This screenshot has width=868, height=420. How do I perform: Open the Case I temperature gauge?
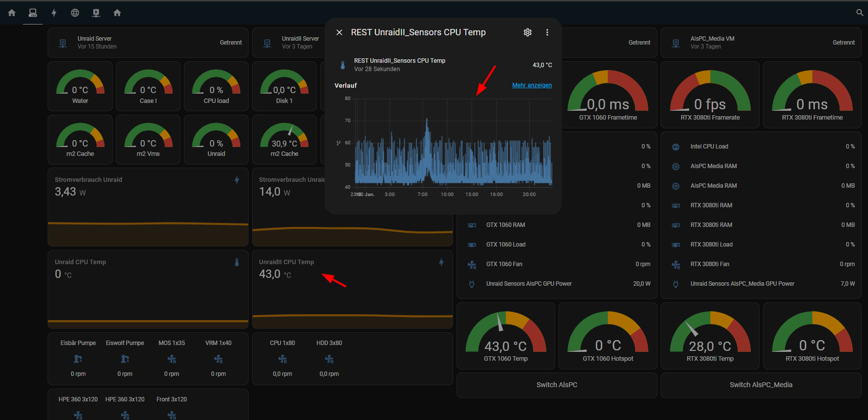[x=148, y=86]
